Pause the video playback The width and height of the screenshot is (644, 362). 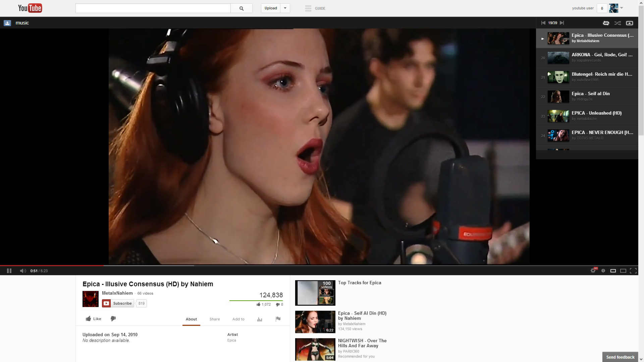[9, 270]
